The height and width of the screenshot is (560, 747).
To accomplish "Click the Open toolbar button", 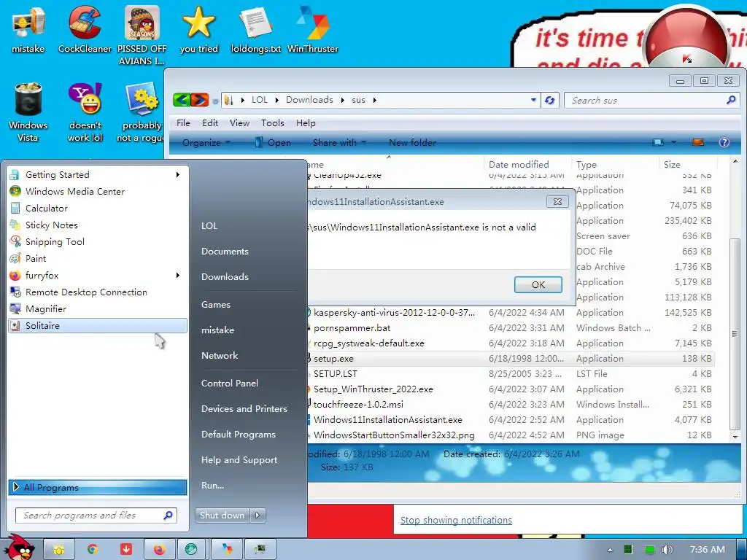I will pyautogui.click(x=273, y=142).
